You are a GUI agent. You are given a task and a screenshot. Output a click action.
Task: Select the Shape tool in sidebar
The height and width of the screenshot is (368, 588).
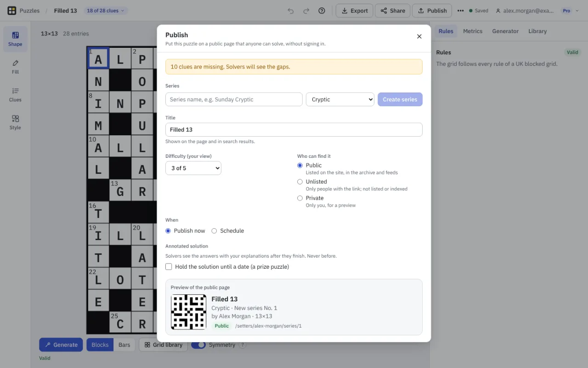(x=15, y=39)
